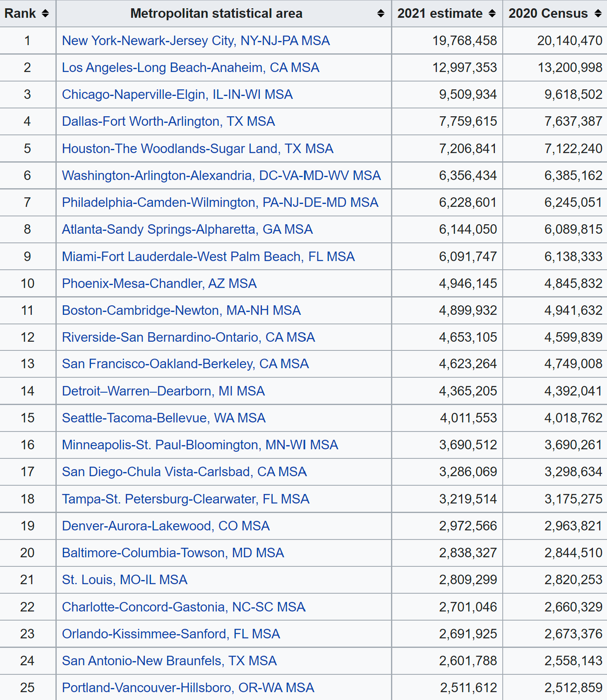Viewport: 607px width, 700px height.
Task: Select Dallas census value 7,637,387
Action: (573, 121)
